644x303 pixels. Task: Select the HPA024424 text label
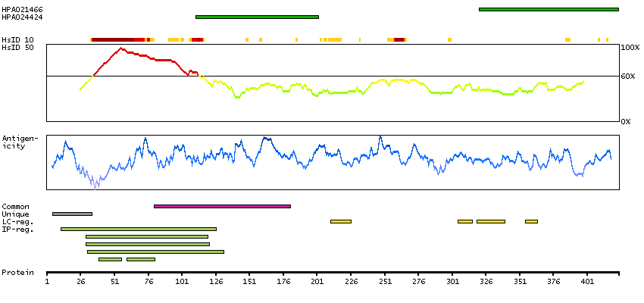[22, 17]
